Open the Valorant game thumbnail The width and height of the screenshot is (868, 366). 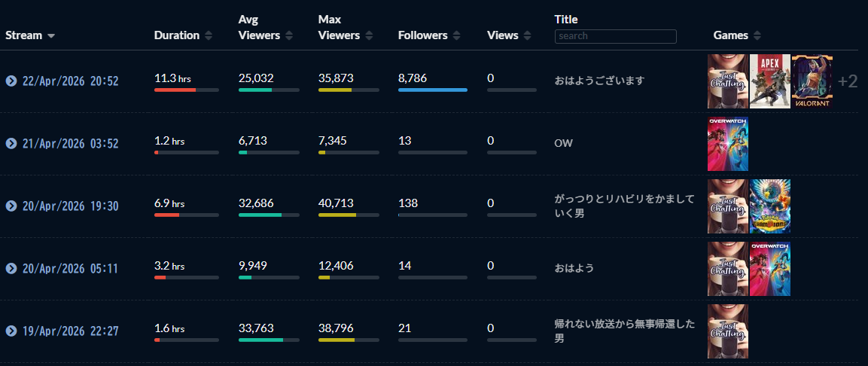pos(812,81)
